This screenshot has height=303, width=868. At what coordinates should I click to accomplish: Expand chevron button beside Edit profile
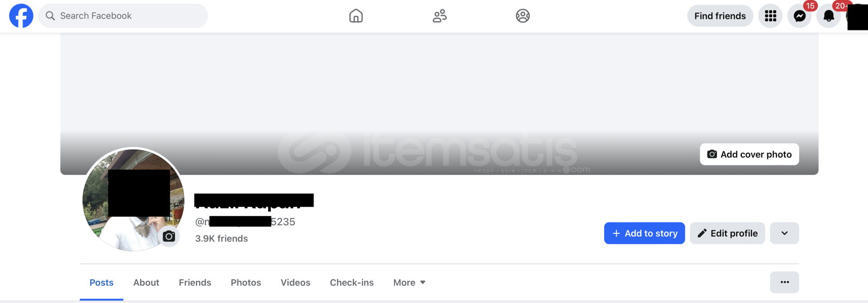coord(784,233)
